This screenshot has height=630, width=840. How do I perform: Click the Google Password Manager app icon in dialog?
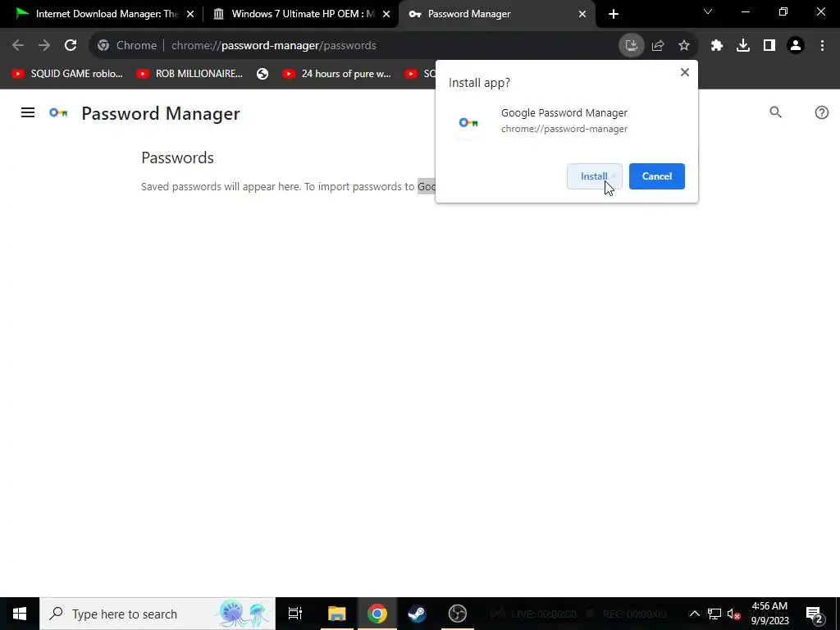coord(468,123)
